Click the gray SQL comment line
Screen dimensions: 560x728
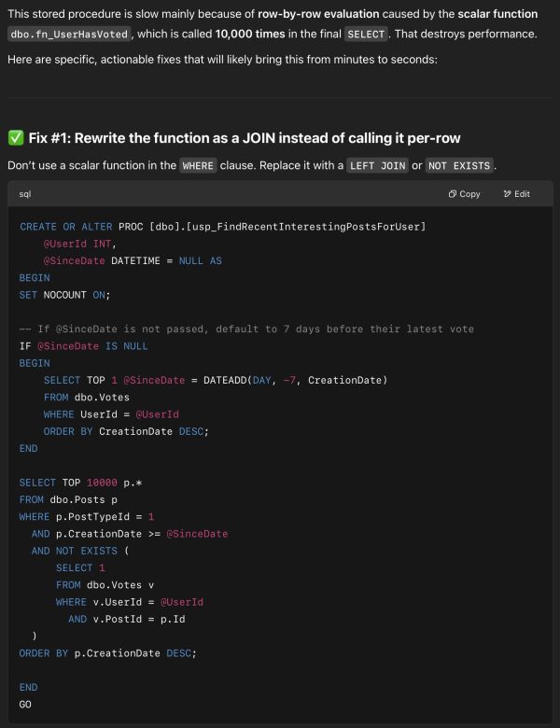tap(246, 329)
